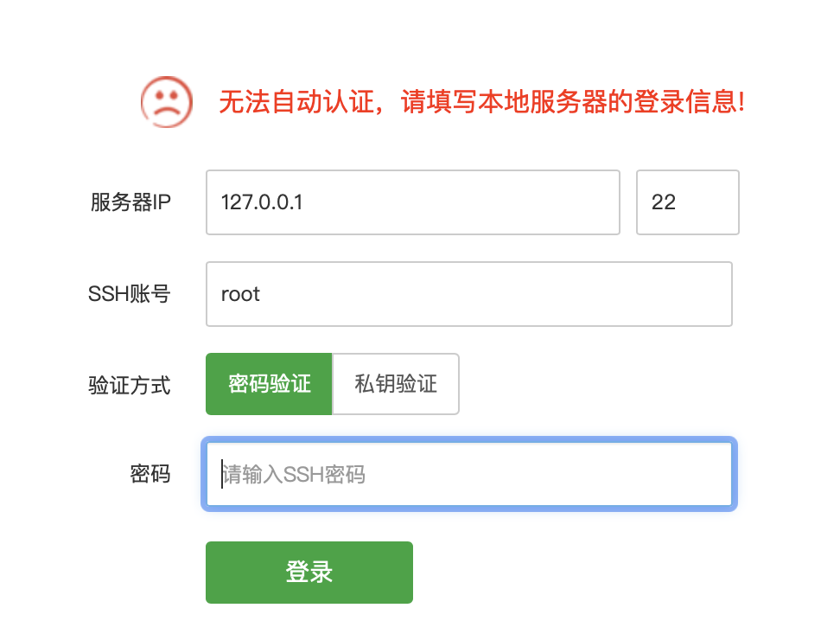Choose the private key verification option
840x640 pixels.
[x=396, y=384]
